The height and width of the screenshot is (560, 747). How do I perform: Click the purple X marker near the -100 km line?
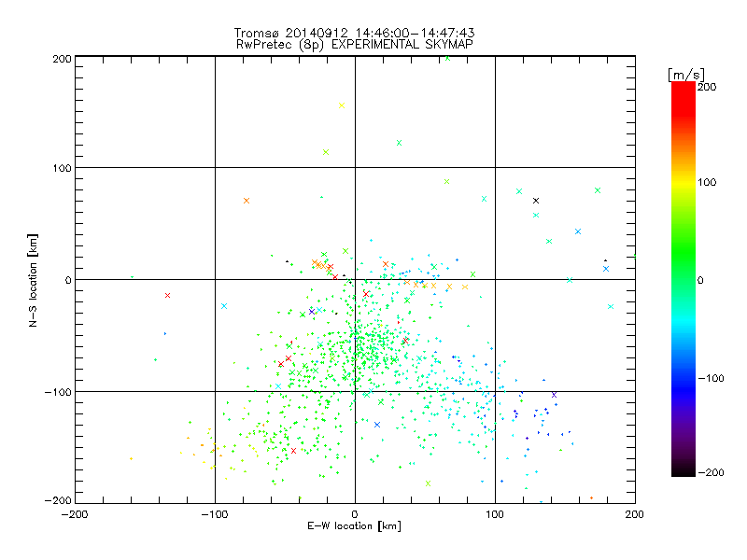click(554, 395)
